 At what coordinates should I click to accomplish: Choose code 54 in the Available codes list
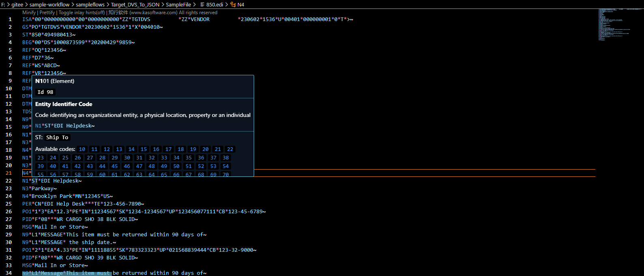(x=226, y=166)
